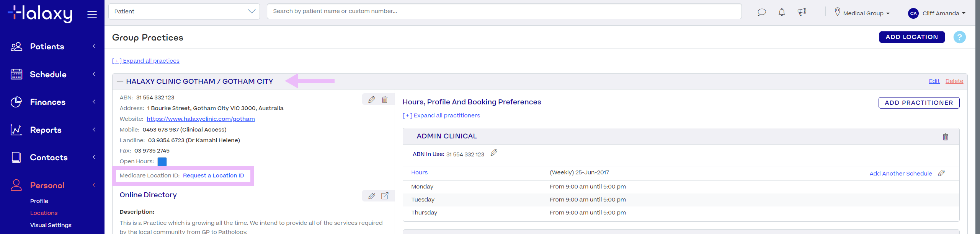The image size is (980, 234).
Task: Edit the ABN In Use pencil
Action: (x=494, y=153)
